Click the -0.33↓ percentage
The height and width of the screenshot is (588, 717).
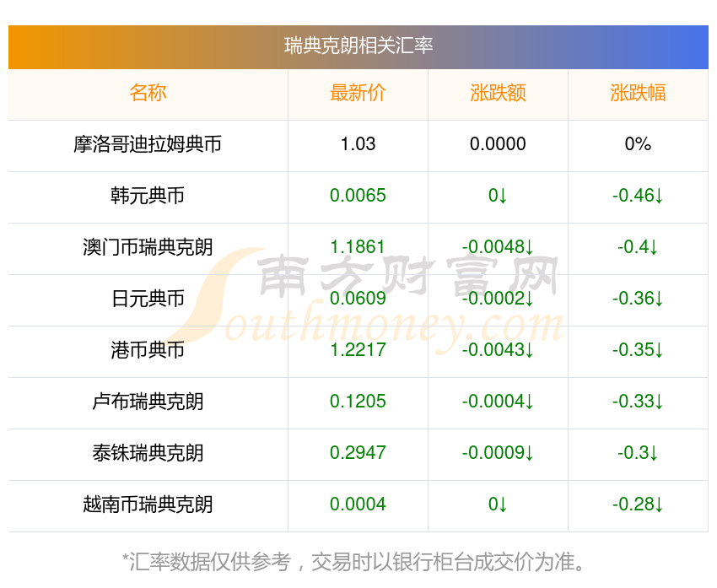click(x=638, y=402)
